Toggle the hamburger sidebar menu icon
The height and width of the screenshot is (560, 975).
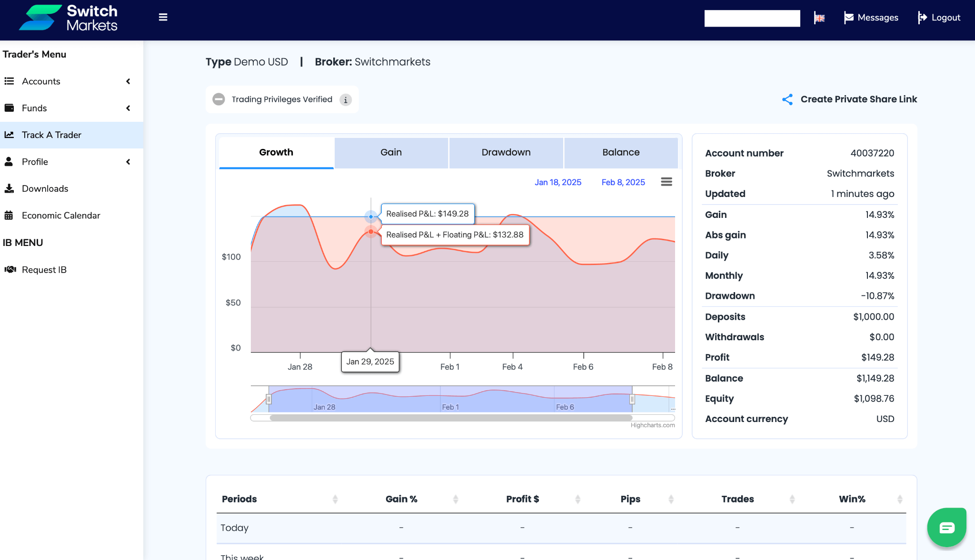point(163,17)
